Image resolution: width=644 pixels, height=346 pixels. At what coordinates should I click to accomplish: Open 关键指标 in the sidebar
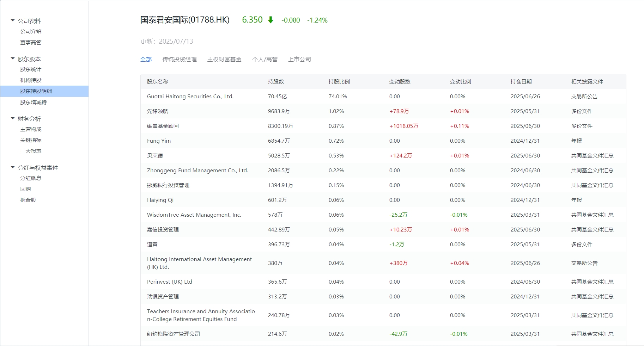(31, 140)
